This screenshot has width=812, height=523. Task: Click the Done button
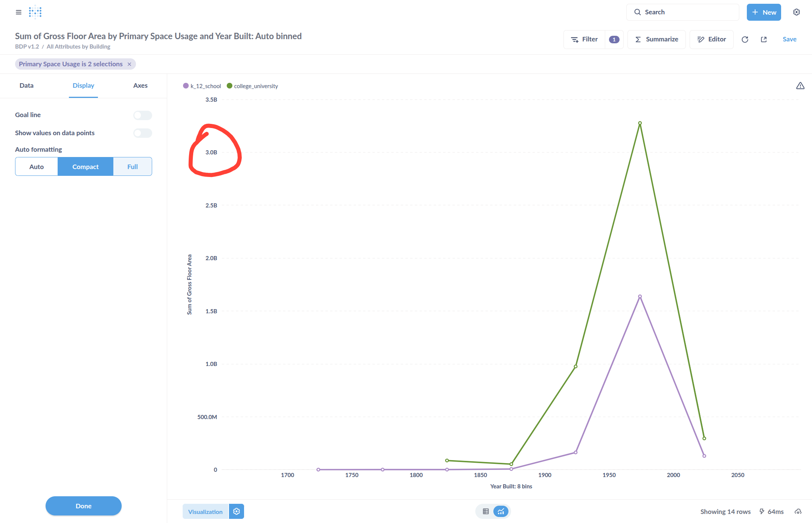[x=83, y=506]
